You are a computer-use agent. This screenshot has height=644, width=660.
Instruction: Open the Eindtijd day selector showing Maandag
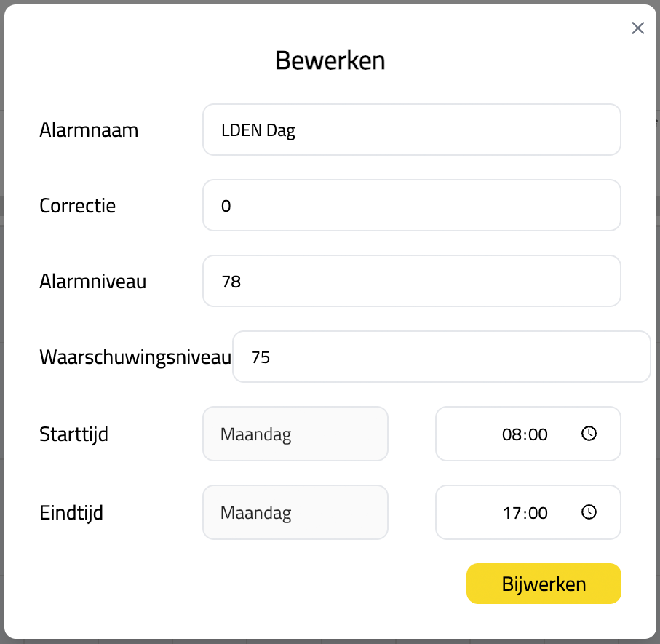(x=295, y=512)
